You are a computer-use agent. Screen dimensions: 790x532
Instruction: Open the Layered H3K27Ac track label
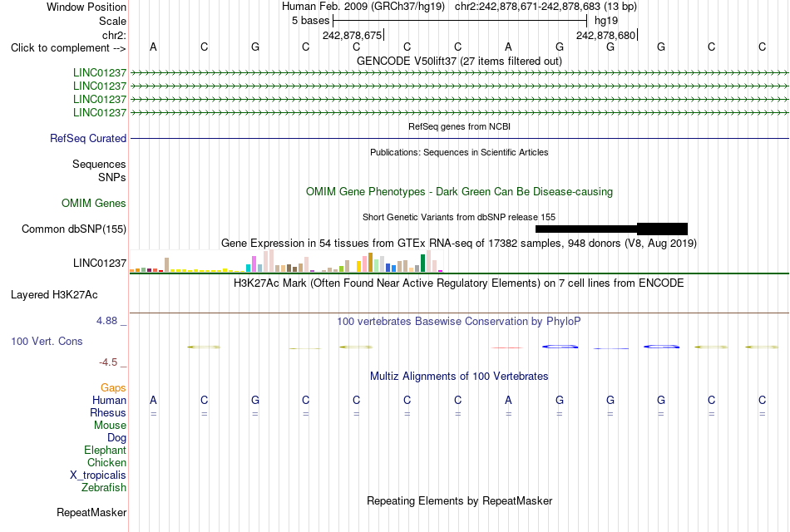coord(54,295)
